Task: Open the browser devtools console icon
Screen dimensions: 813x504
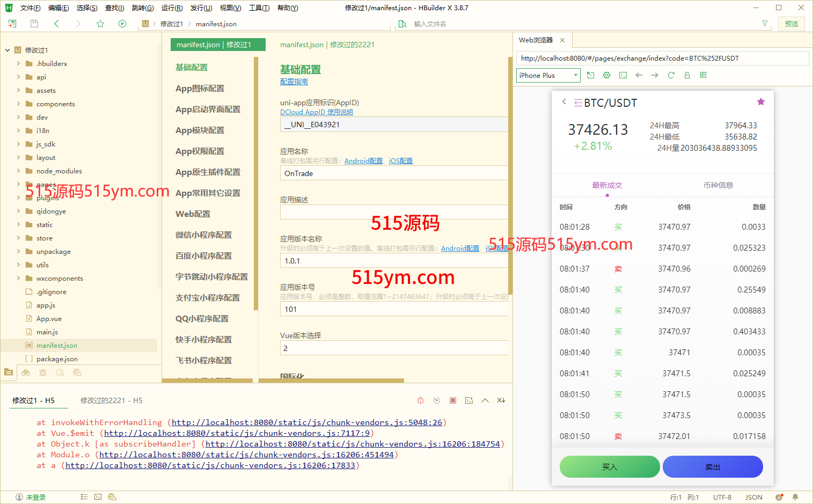Action: [x=622, y=75]
